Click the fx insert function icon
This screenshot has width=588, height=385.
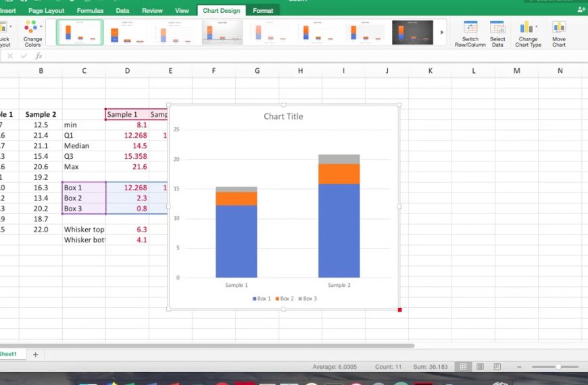tap(39, 56)
